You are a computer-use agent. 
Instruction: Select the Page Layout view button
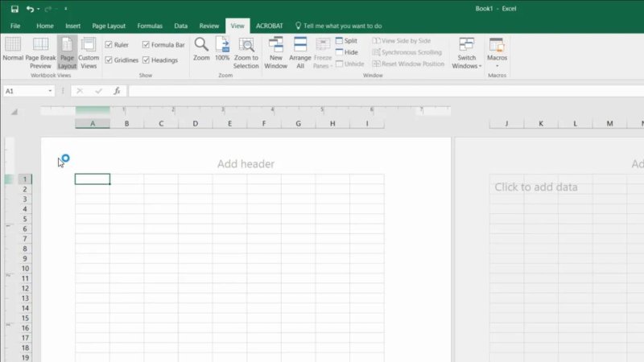tap(67, 53)
